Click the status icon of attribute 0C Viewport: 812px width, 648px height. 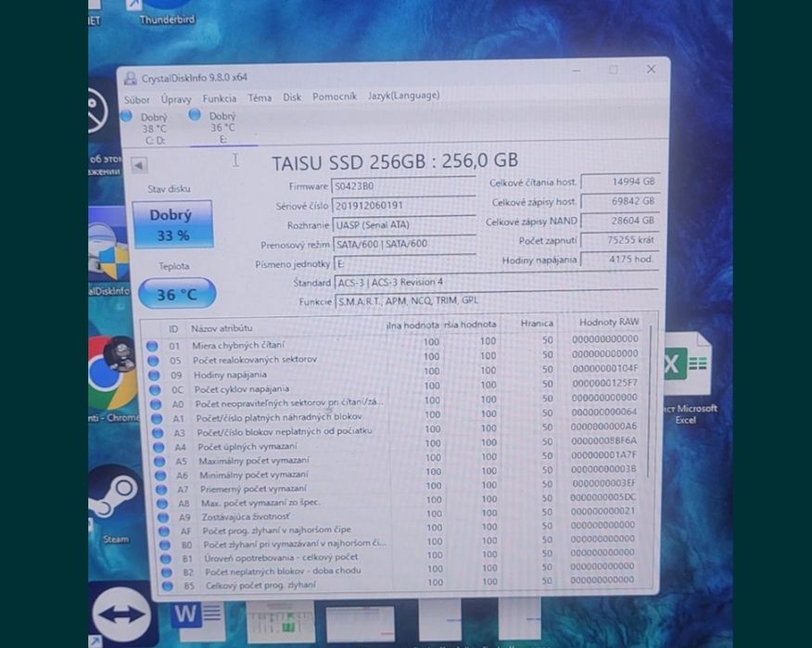[155, 389]
